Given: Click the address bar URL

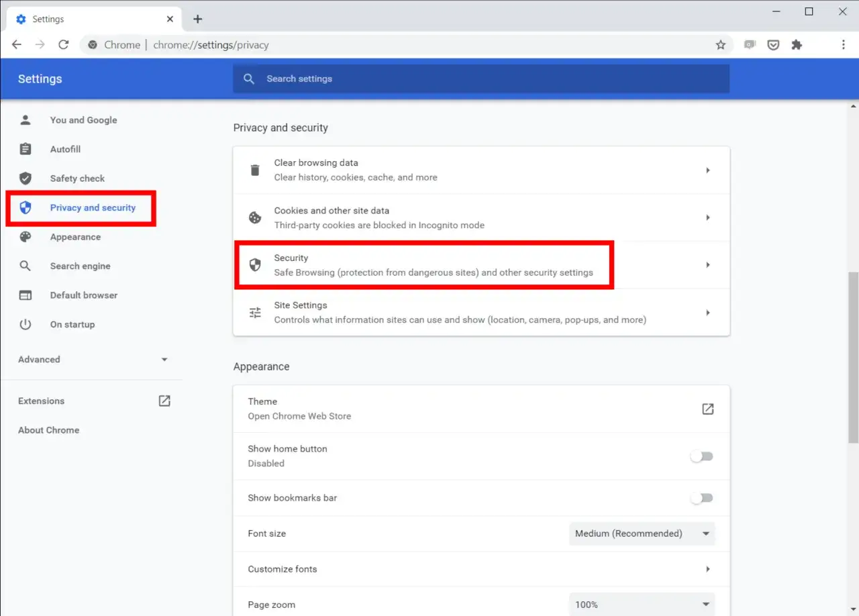Looking at the screenshot, I should click(x=211, y=45).
